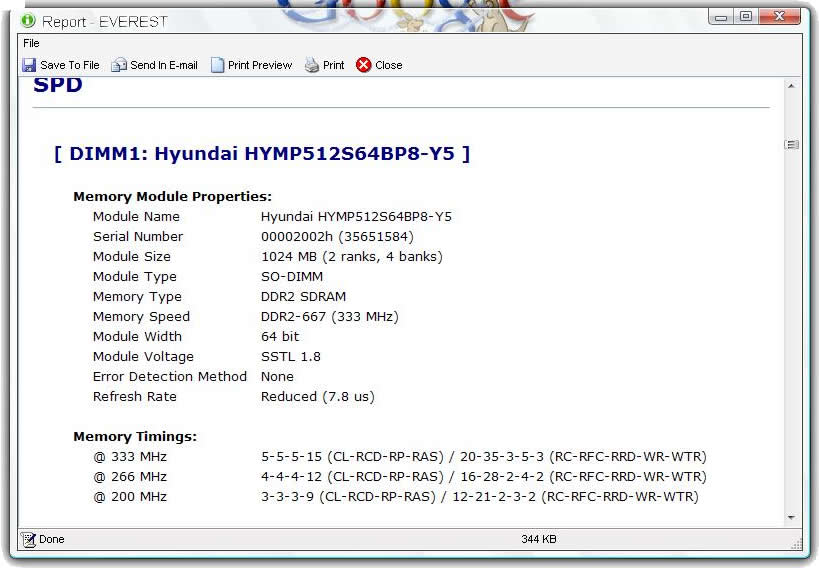This screenshot has width=819, height=568.
Task: Click the EVEREST title bar app icon
Action: 28,21
